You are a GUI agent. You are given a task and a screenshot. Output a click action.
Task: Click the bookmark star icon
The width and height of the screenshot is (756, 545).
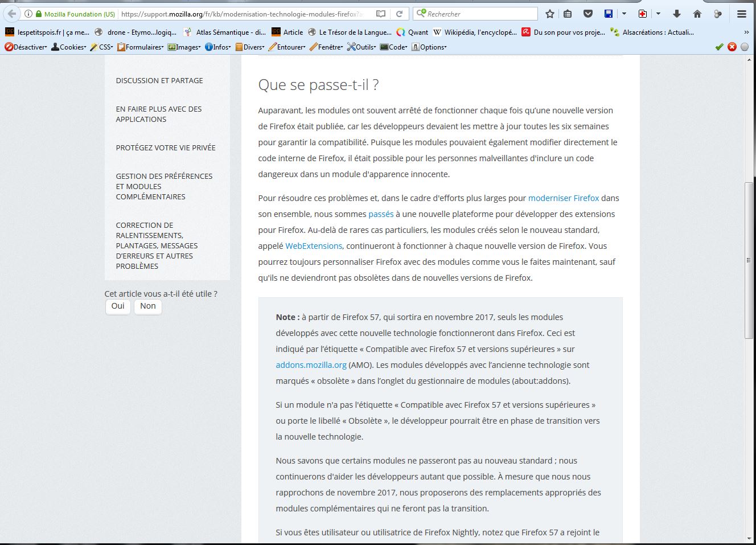coord(549,14)
